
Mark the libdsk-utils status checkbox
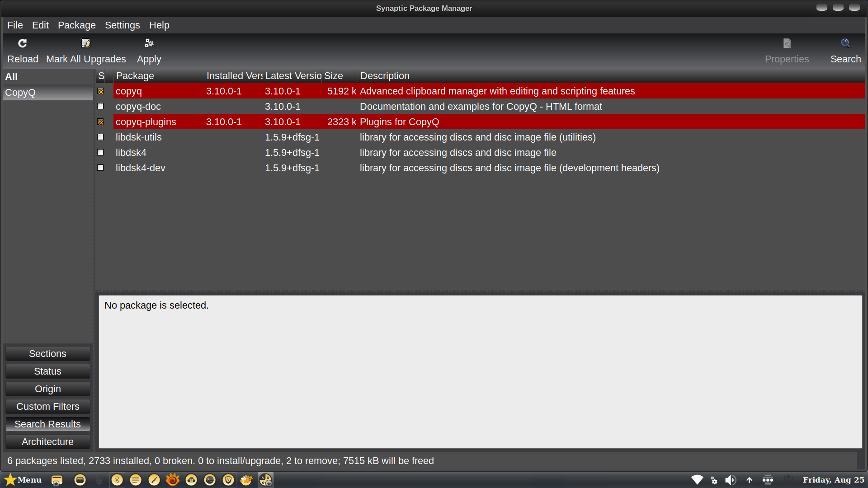coord(100,137)
